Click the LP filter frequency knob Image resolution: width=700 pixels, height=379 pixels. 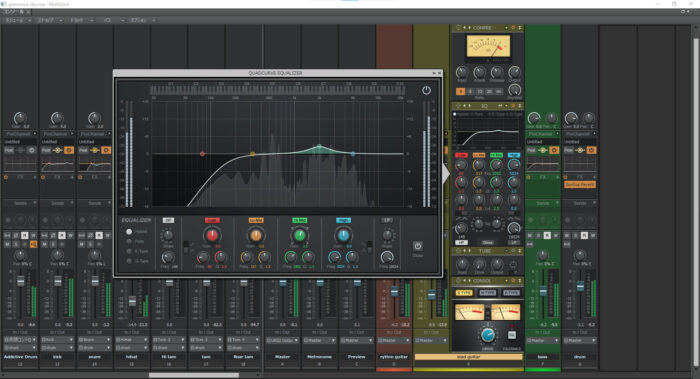(387, 257)
